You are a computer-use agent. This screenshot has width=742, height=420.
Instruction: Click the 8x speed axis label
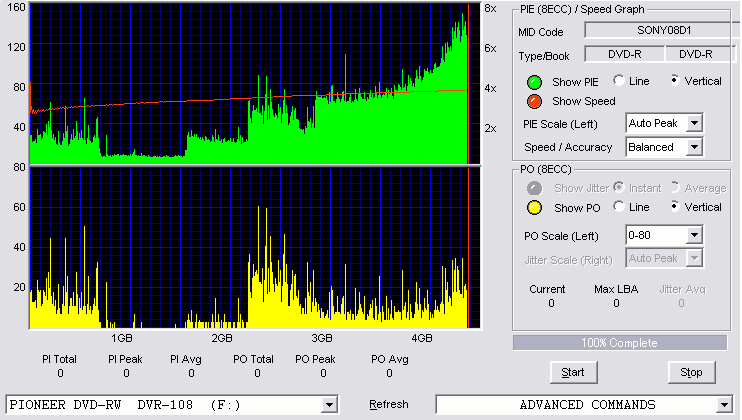(490, 9)
